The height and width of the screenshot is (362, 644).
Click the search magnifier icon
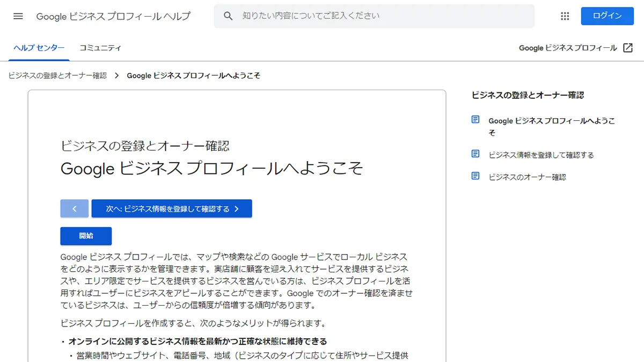(228, 16)
